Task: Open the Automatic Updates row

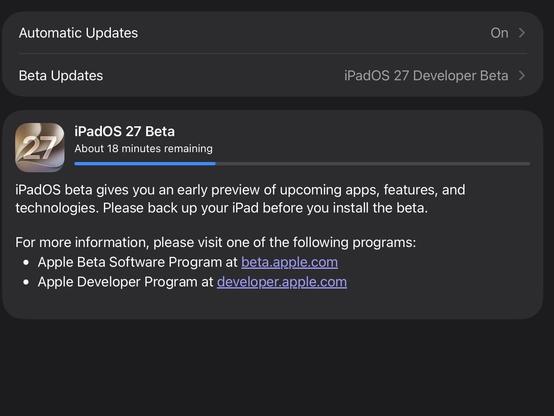Action: coord(272,33)
